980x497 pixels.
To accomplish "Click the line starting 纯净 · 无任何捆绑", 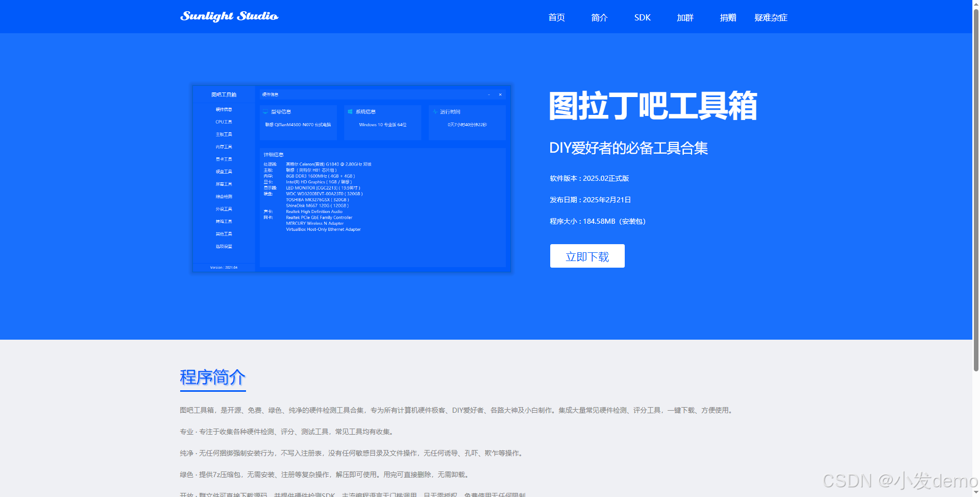I will (352, 453).
